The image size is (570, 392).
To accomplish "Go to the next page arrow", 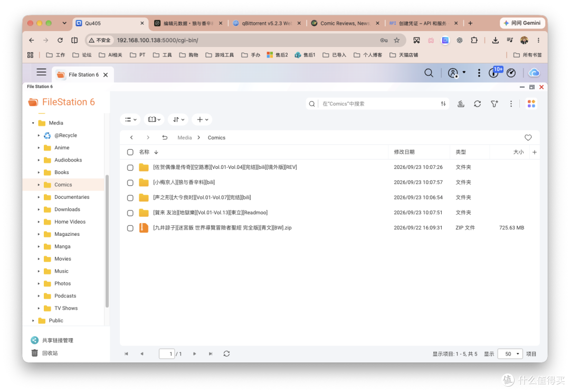I will tap(194, 353).
